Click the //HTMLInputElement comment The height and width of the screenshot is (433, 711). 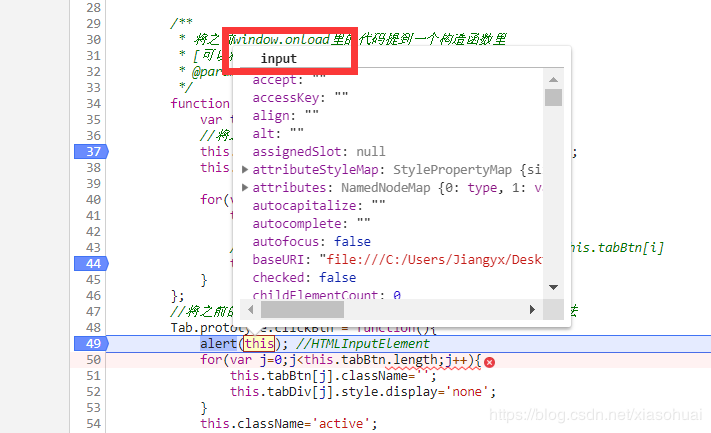(362, 344)
